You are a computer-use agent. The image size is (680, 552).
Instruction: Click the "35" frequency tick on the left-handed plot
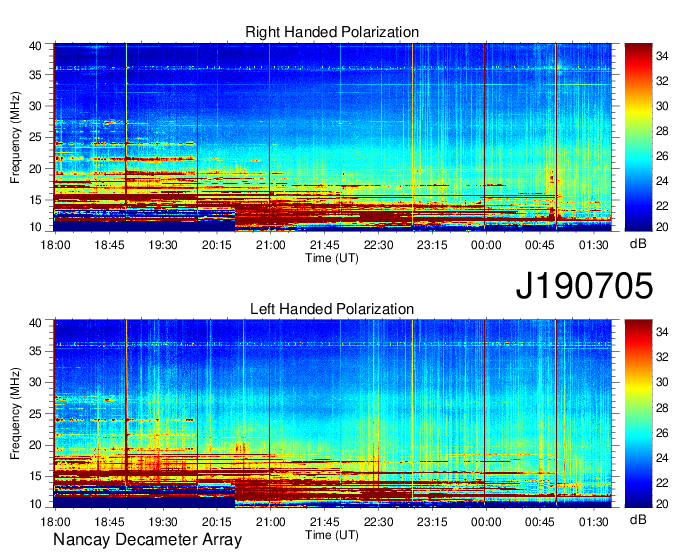point(36,351)
